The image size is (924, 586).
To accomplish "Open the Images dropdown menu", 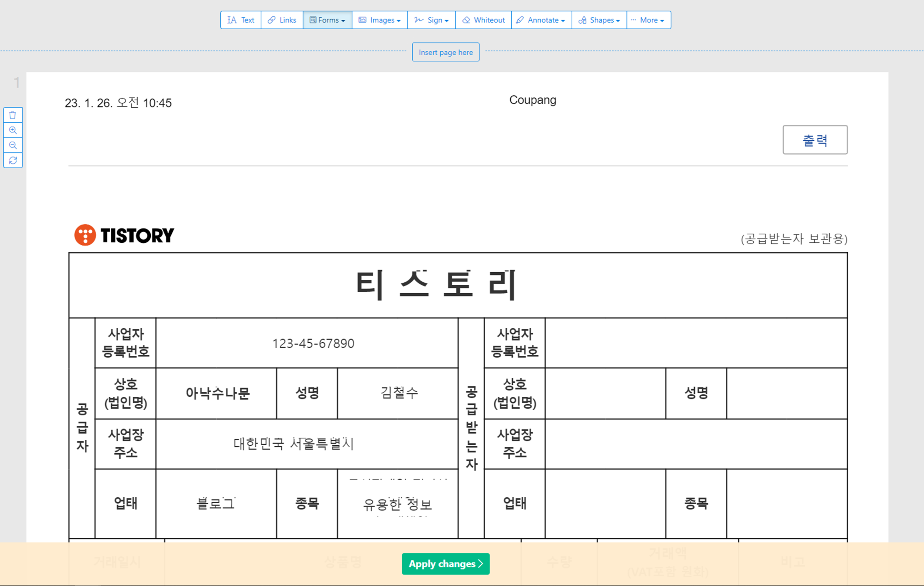I will [x=380, y=20].
